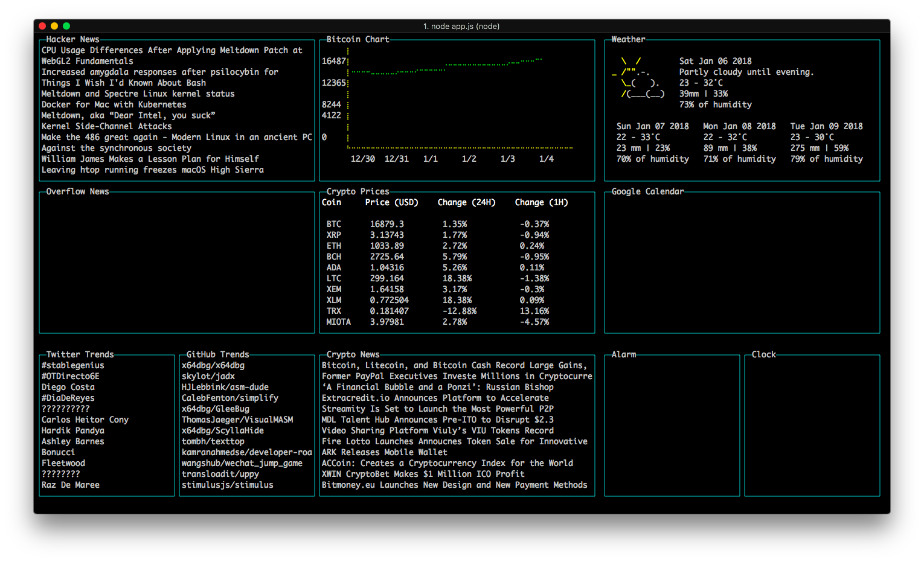Click the yellow minimize window button
924x562 pixels.
point(54,26)
